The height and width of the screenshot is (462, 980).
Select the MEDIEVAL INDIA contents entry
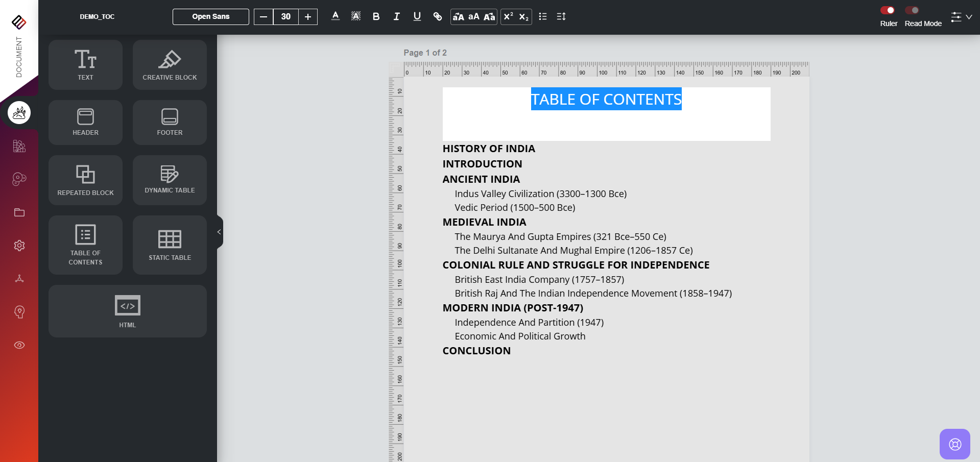click(484, 222)
